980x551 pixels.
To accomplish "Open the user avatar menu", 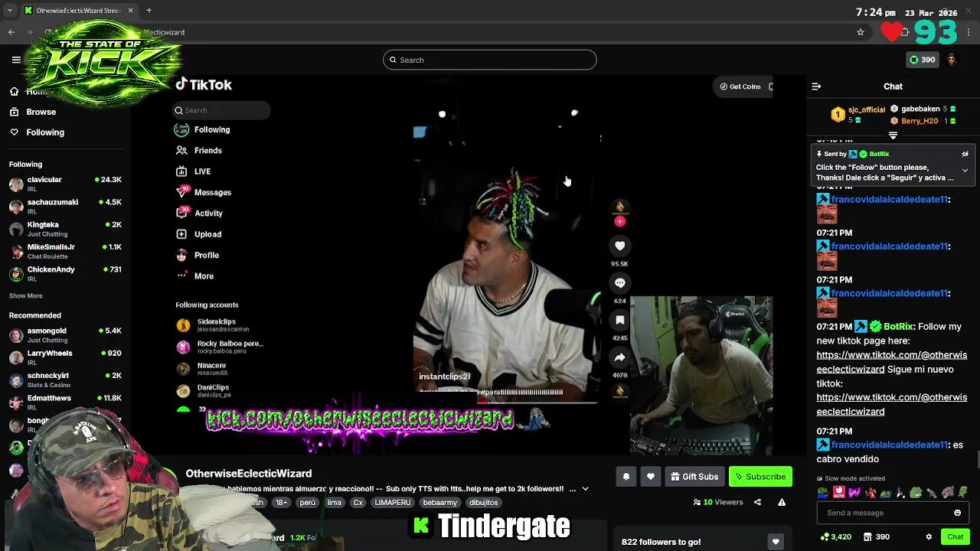I will [952, 60].
